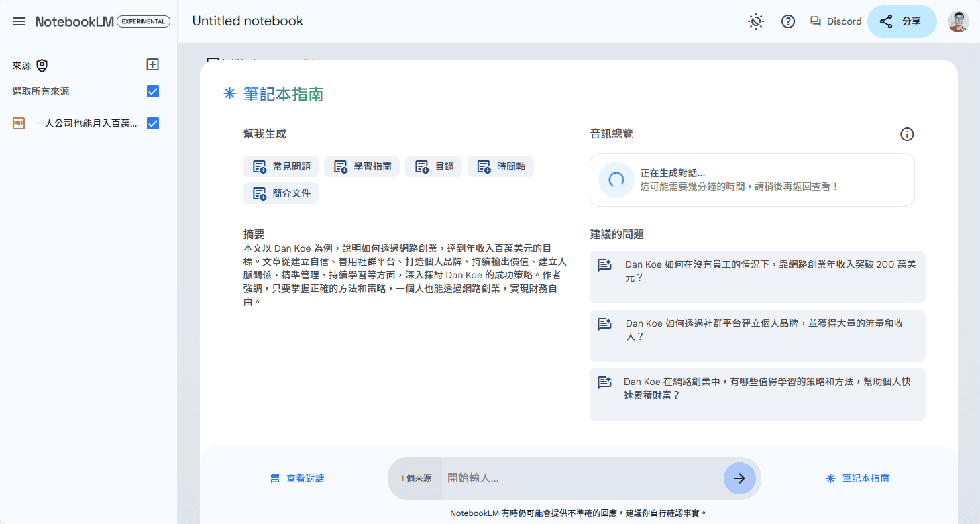Click the 幫我生成 label
The width and height of the screenshot is (980, 524).
coord(265,134)
